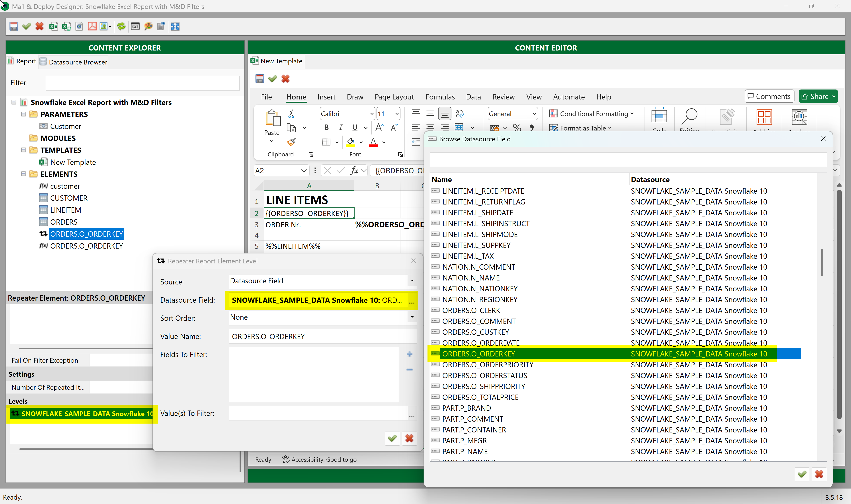Click the Excel copy icon in the main toolbar
The height and width of the screenshot is (504, 851).
point(66,27)
